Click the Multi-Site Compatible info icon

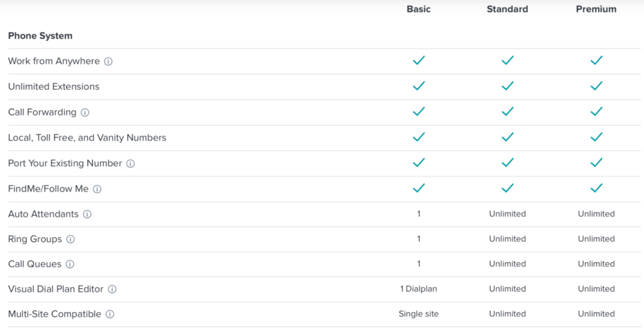pos(110,314)
